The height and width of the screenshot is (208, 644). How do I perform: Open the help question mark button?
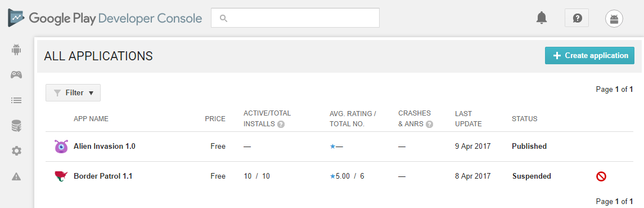(577, 18)
